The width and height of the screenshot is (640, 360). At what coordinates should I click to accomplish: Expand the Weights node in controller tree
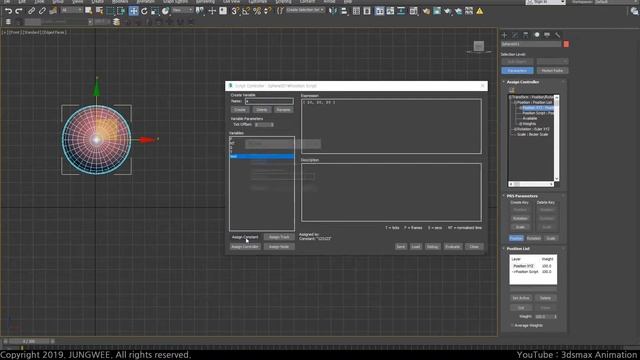point(520,124)
